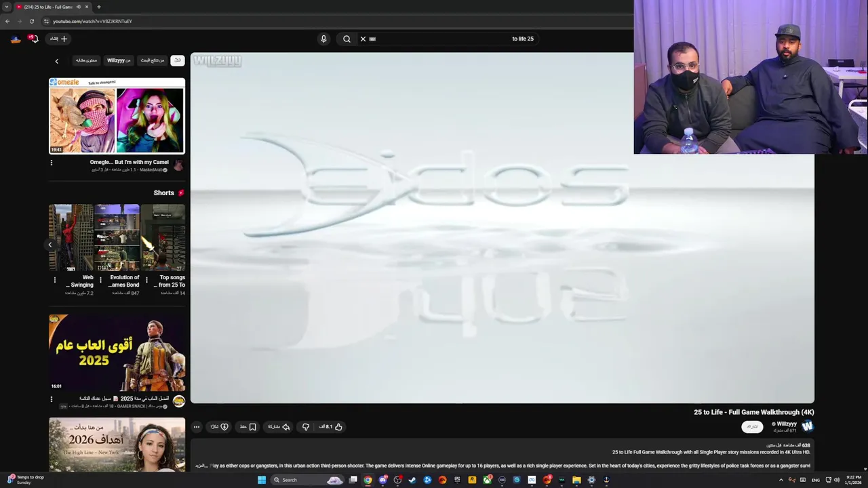
Task: Dislike the video with thumbs down
Action: [306, 426]
